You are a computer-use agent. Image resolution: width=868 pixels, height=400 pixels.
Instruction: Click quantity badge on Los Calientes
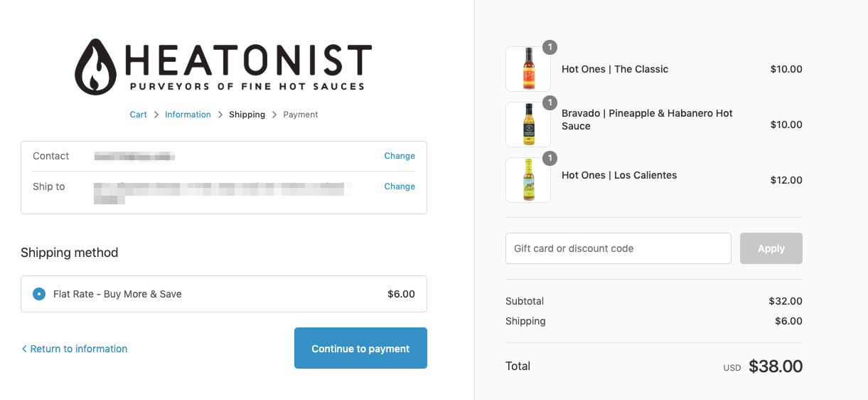(550, 158)
